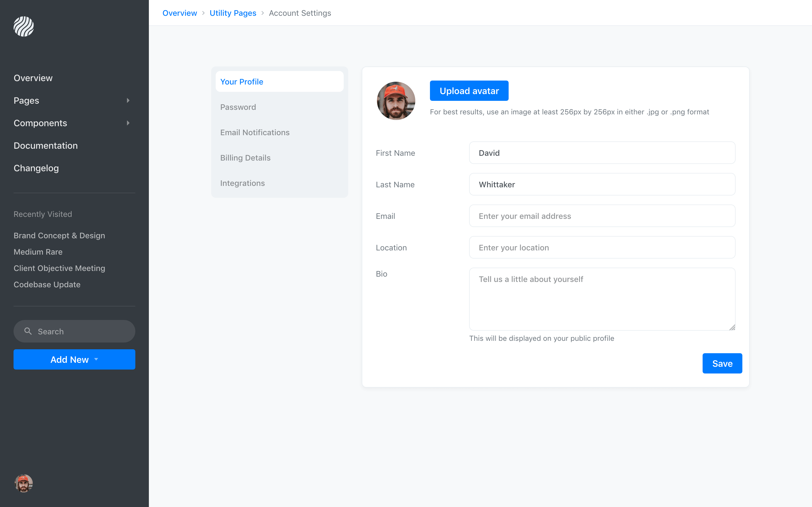This screenshot has width=812, height=507.
Task: Open the Utility Pages breadcrumb link
Action: pos(233,13)
